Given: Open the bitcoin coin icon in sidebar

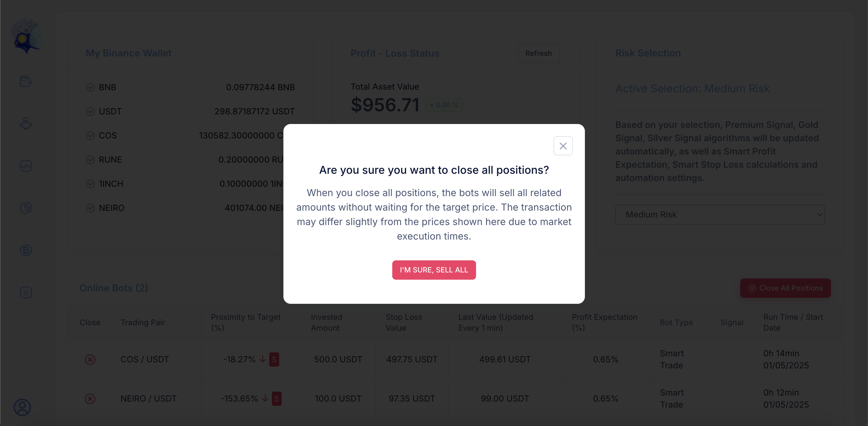Looking at the screenshot, I should tap(26, 250).
